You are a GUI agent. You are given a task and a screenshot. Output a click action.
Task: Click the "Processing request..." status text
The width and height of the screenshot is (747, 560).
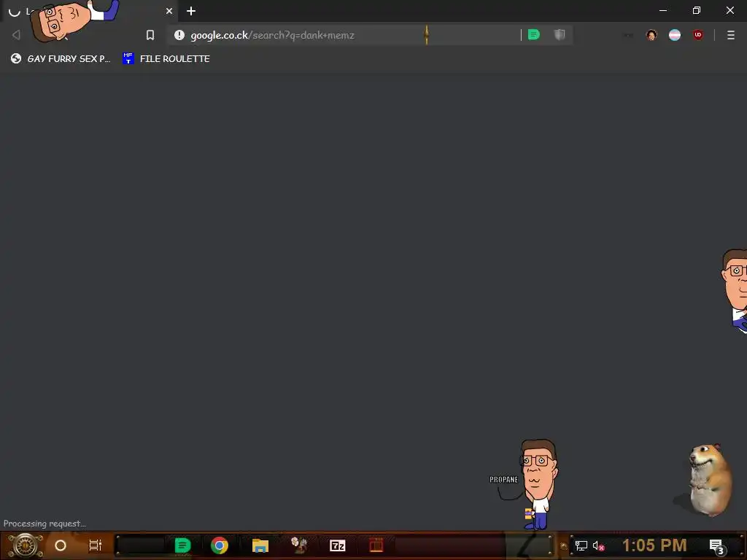(44, 524)
